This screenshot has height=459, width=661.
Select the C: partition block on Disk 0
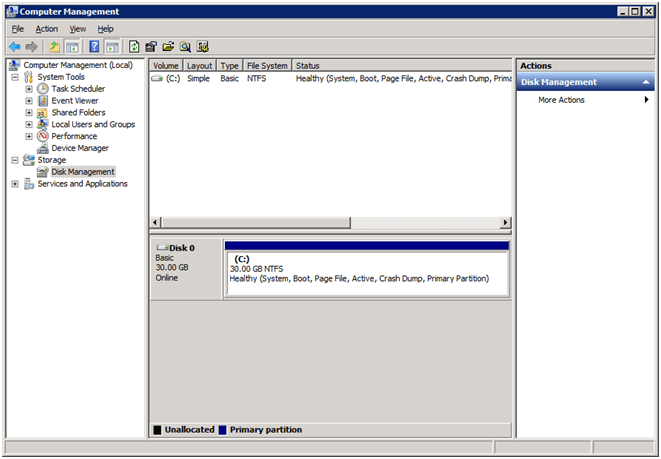coord(366,269)
